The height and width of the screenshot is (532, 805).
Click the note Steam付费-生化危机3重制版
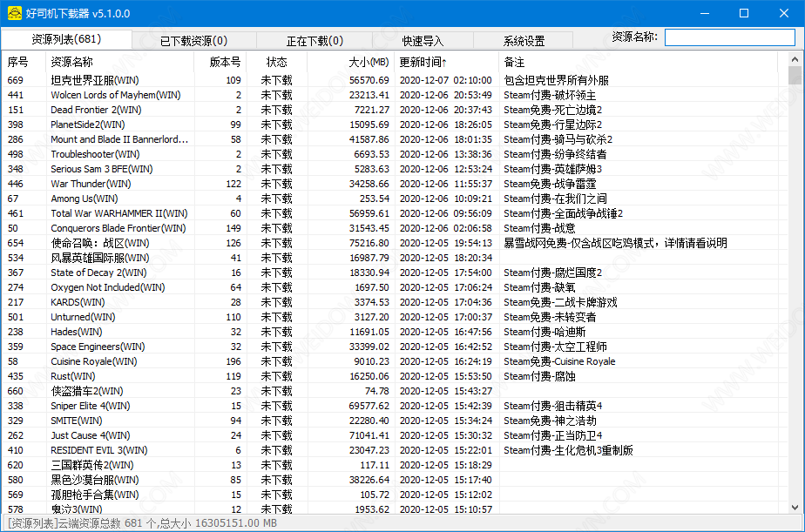pyautogui.click(x=568, y=450)
